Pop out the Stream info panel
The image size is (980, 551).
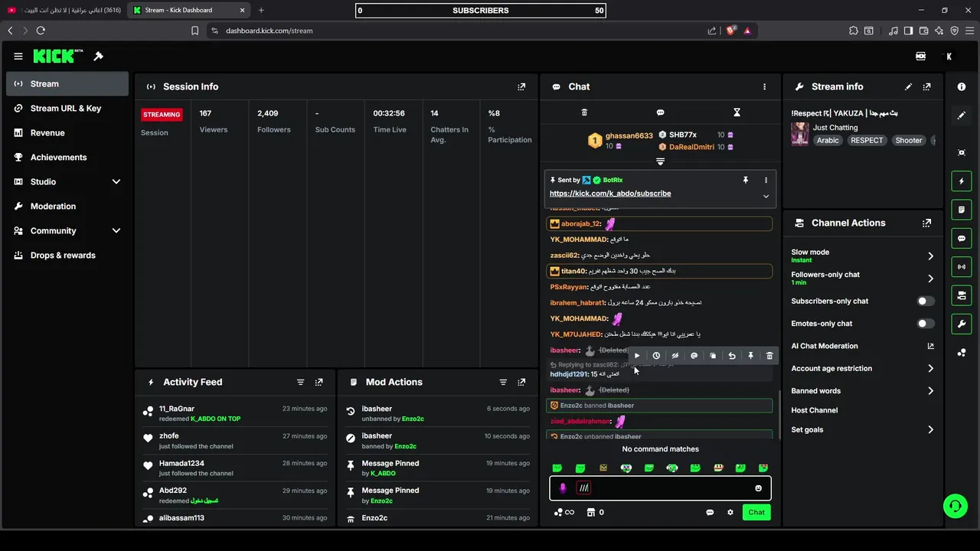927,86
